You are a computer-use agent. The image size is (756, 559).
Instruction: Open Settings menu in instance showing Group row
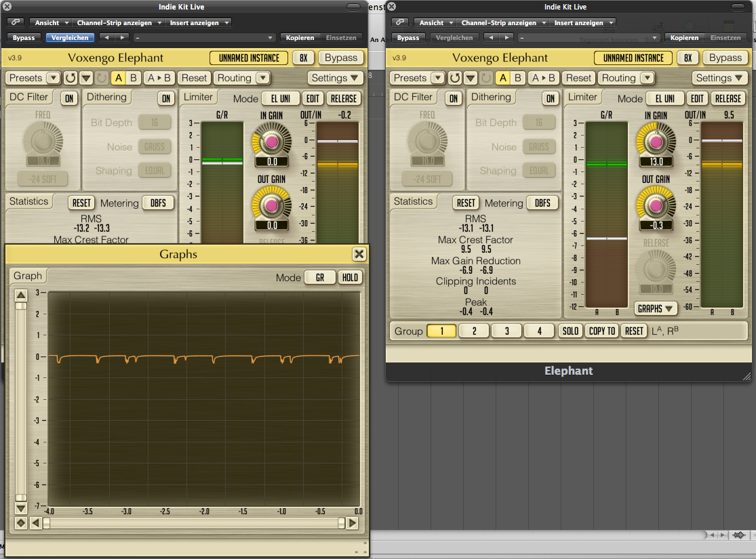(720, 78)
